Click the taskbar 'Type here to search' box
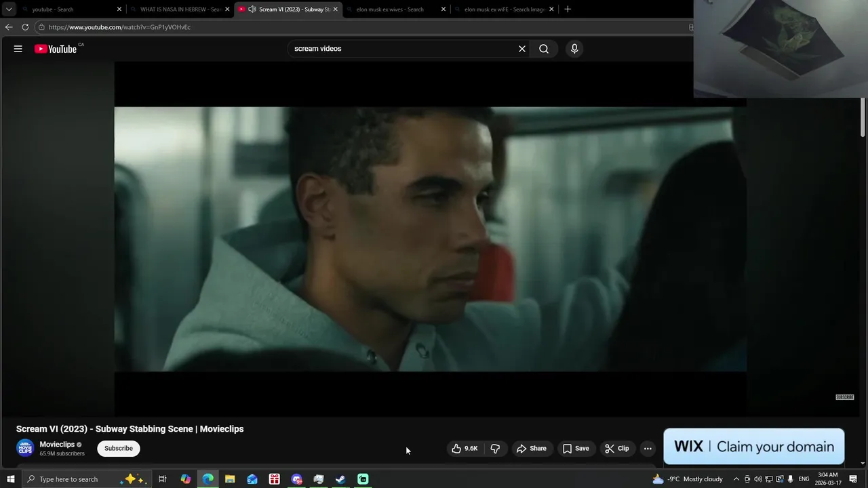This screenshot has width=868, height=488. (87, 479)
